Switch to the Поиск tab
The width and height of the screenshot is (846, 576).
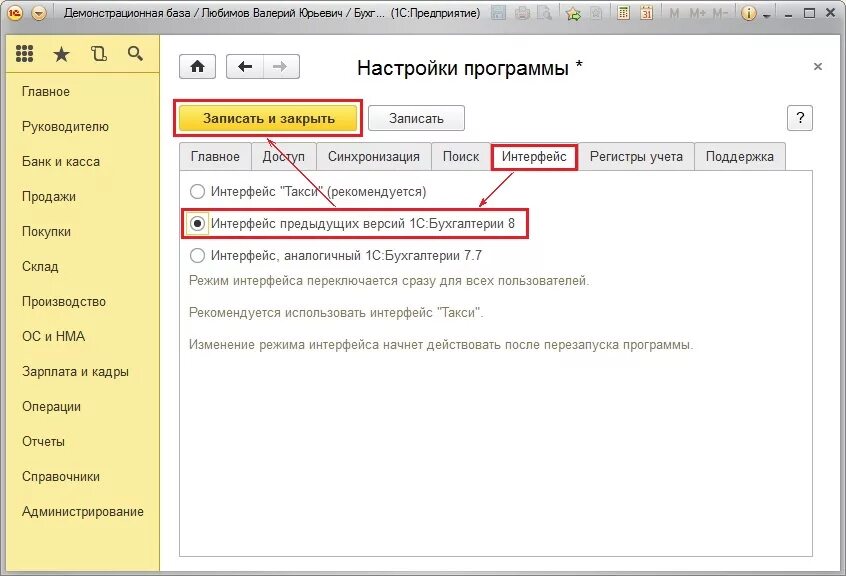[x=461, y=156]
